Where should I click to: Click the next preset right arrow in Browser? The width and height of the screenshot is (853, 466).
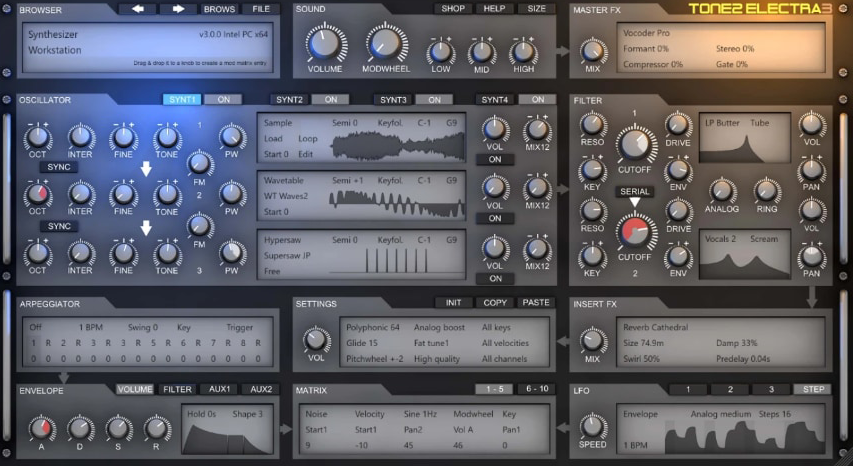click(x=178, y=9)
